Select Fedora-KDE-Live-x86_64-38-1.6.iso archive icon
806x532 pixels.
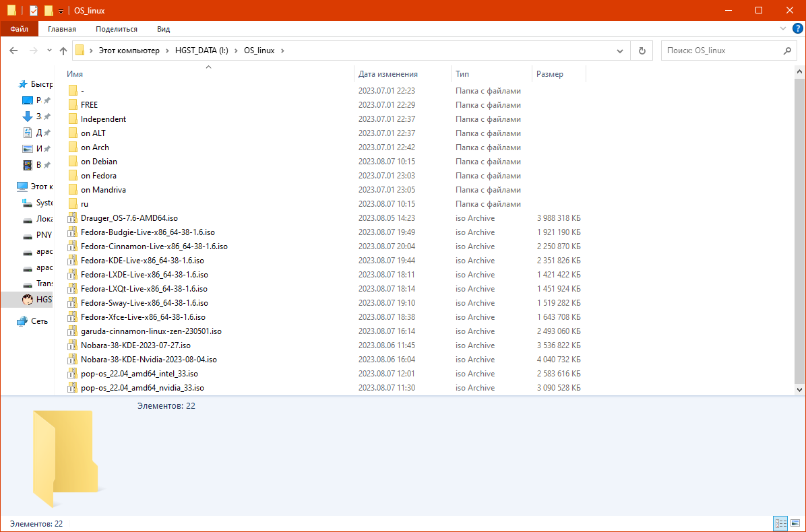pyautogui.click(x=73, y=261)
